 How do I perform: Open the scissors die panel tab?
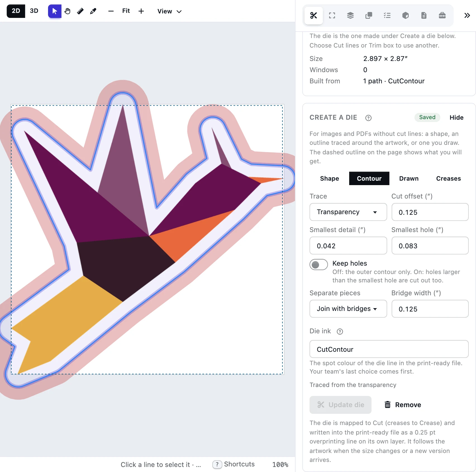tap(314, 15)
